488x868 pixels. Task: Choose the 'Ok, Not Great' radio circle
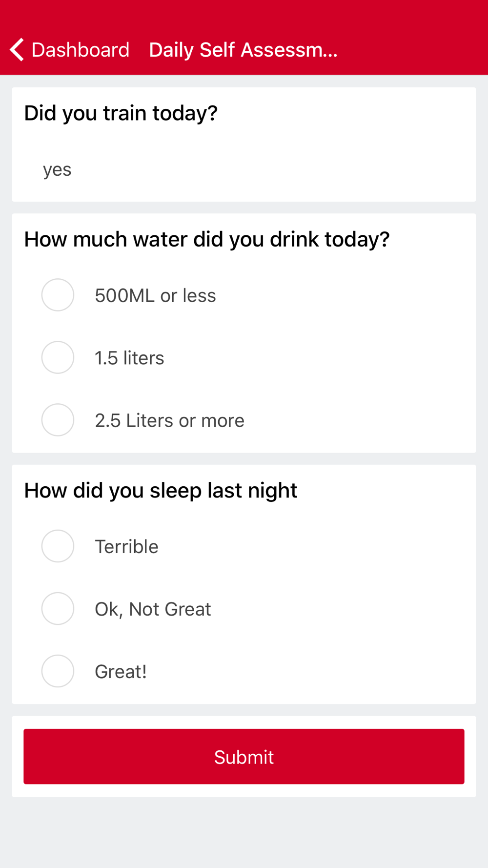tap(58, 608)
